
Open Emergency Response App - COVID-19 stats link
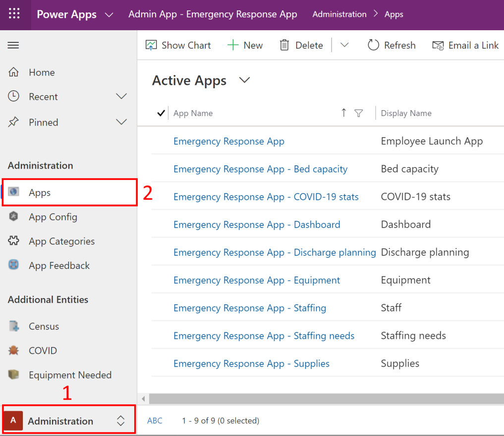tap(266, 196)
